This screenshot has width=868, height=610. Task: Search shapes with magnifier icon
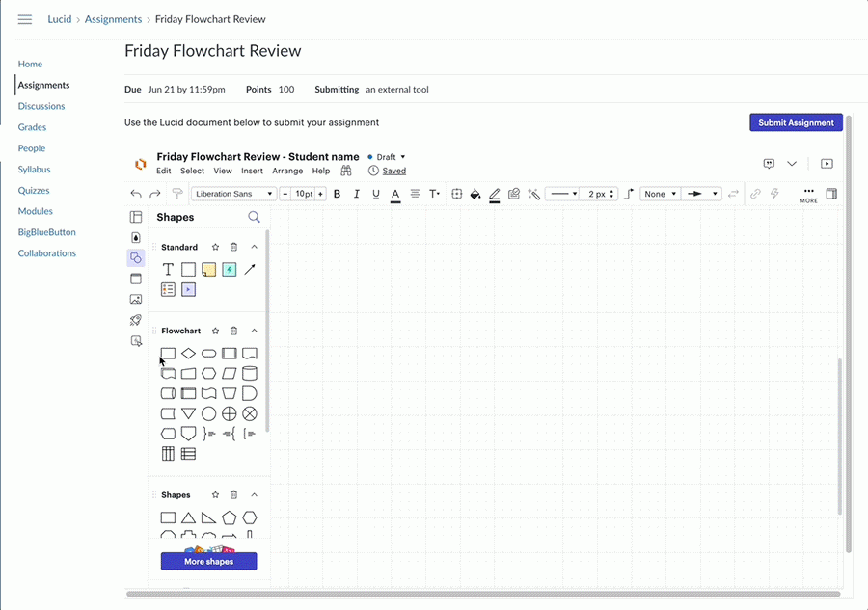coord(254,218)
